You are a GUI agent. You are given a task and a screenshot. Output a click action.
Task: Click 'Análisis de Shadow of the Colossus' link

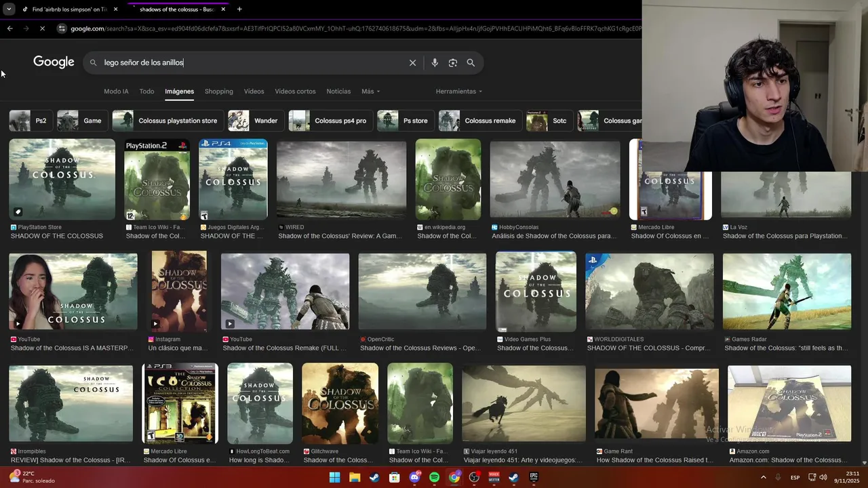click(x=555, y=236)
